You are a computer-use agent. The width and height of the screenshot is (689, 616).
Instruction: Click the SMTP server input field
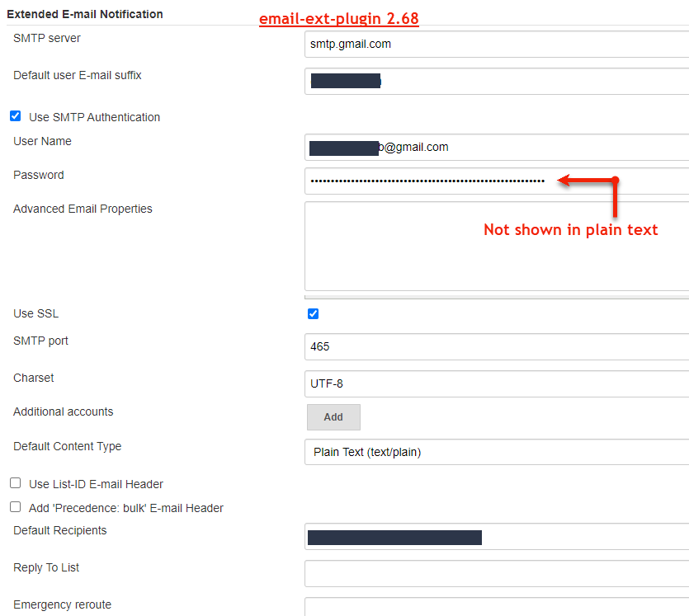click(495, 45)
